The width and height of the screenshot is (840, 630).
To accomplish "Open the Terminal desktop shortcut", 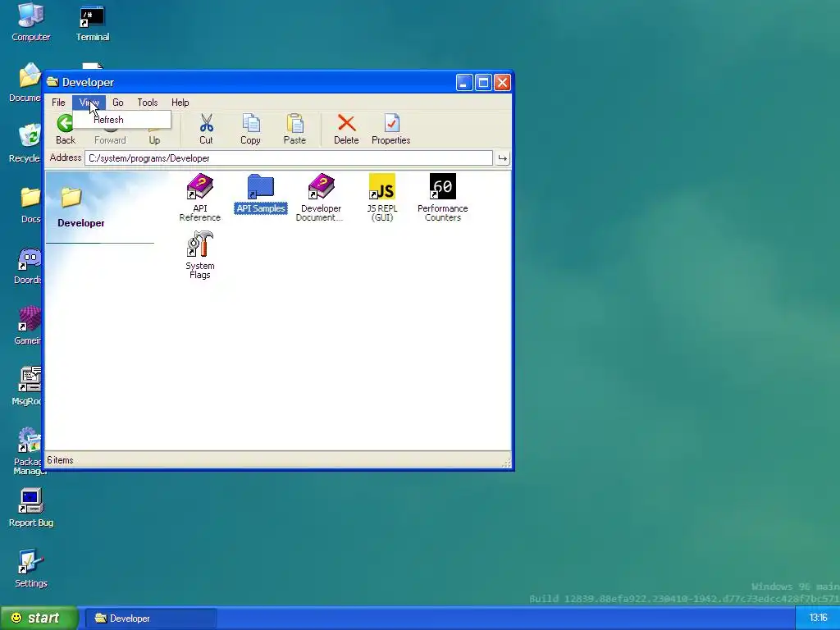I will [92, 23].
